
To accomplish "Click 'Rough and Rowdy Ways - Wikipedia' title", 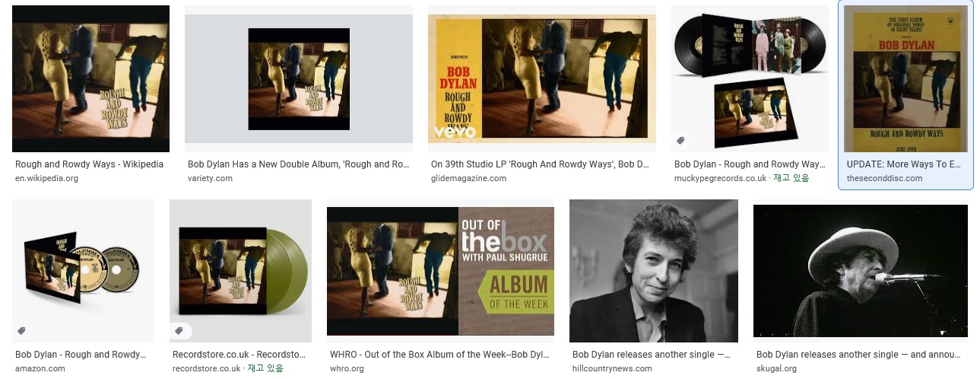I will [x=89, y=164].
